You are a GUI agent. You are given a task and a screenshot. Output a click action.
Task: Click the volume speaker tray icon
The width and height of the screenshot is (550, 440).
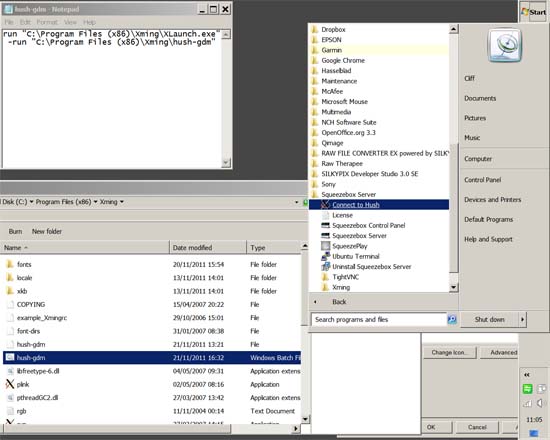coord(541,403)
